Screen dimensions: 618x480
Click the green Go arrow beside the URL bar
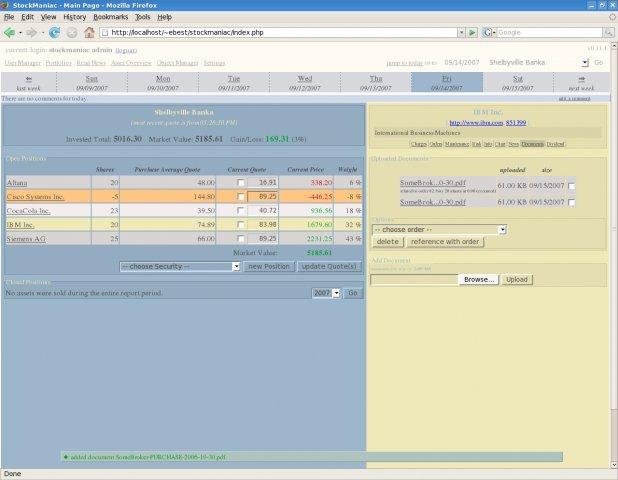point(472,33)
